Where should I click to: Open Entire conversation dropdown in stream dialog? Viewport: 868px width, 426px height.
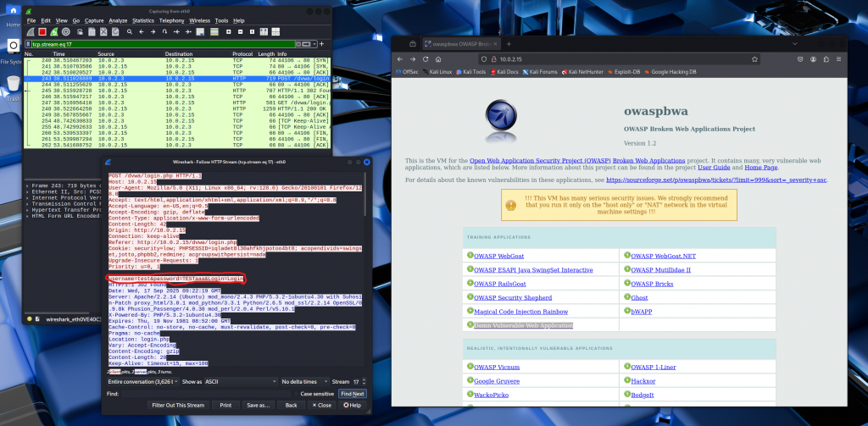142,382
